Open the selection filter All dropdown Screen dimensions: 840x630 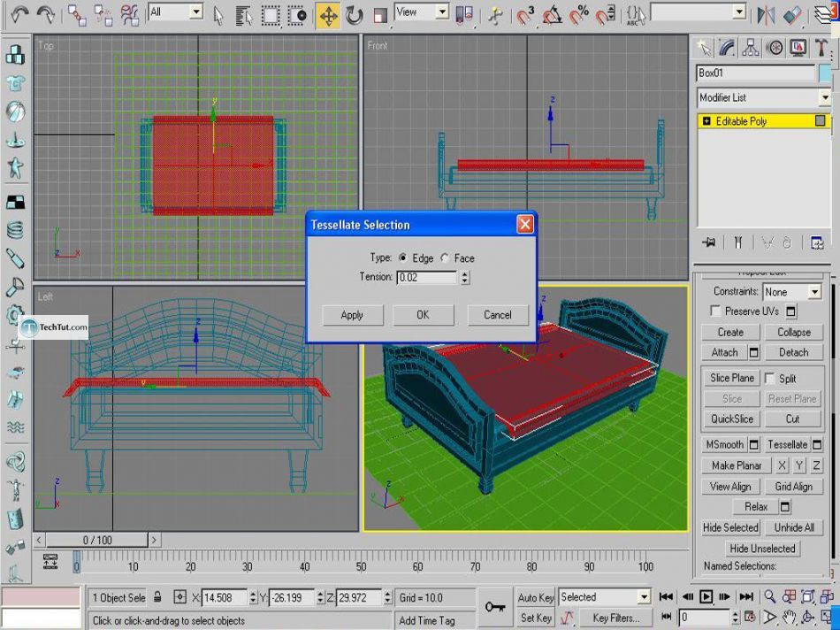click(176, 12)
